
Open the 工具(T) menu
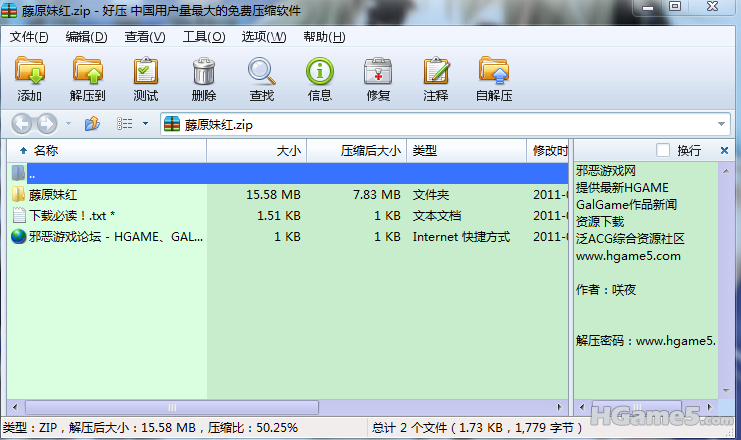pos(203,37)
